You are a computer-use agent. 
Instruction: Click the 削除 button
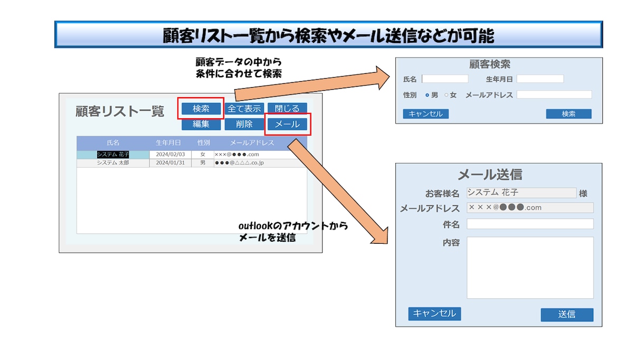(244, 125)
